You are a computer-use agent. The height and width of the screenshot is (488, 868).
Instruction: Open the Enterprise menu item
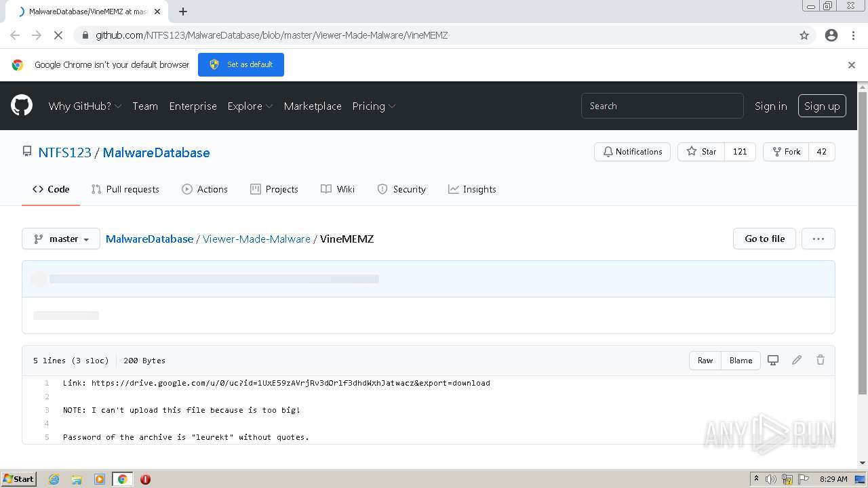(193, 106)
